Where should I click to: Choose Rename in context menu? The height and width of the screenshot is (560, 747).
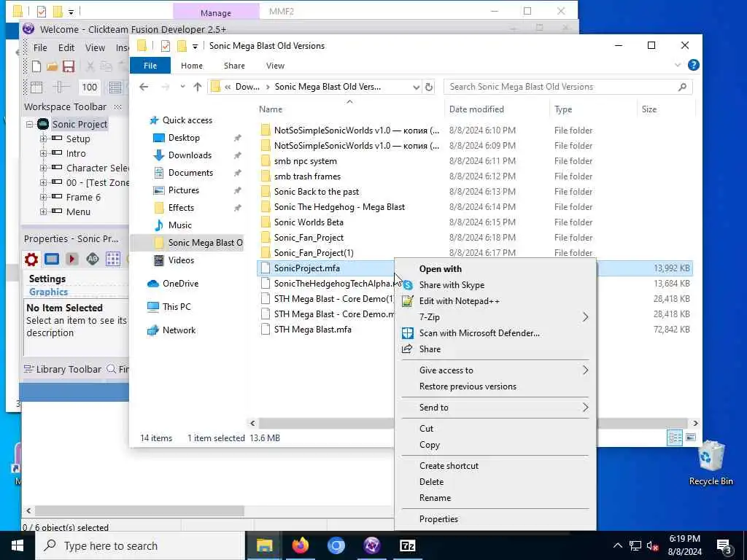tap(495, 498)
